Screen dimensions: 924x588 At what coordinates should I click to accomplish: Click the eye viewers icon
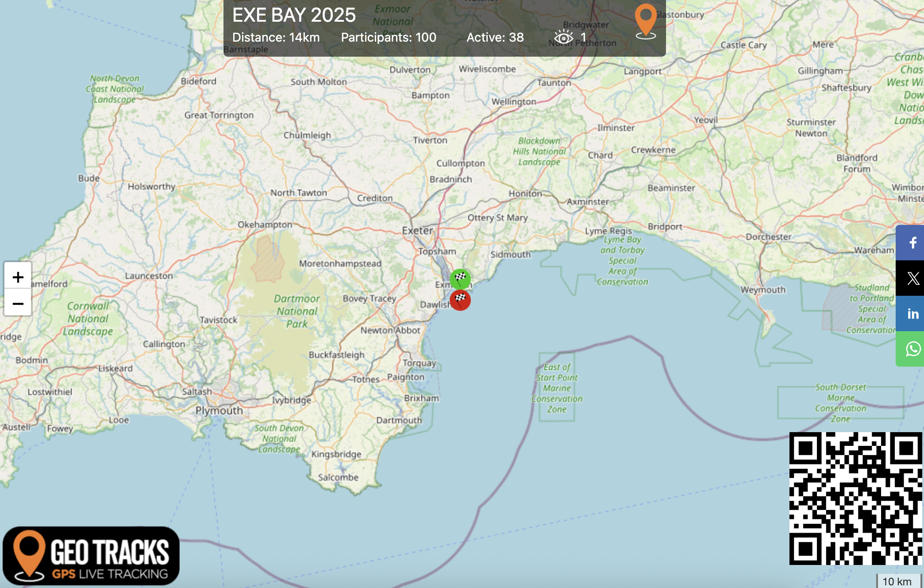(x=564, y=37)
